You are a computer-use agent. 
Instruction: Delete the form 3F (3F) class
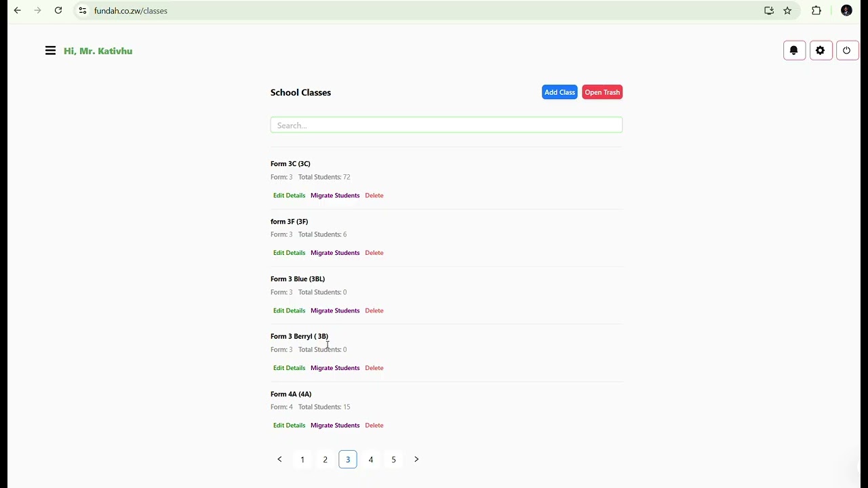click(374, 253)
